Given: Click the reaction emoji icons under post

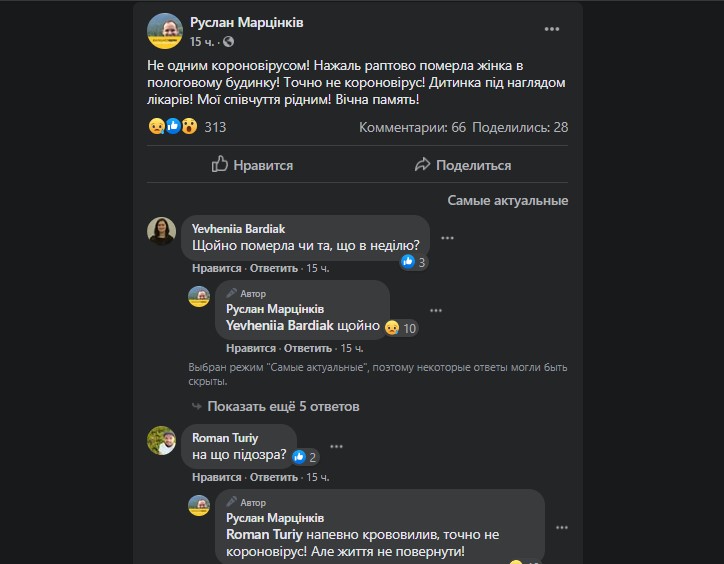Looking at the screenshot, I should tap(172, 127).
